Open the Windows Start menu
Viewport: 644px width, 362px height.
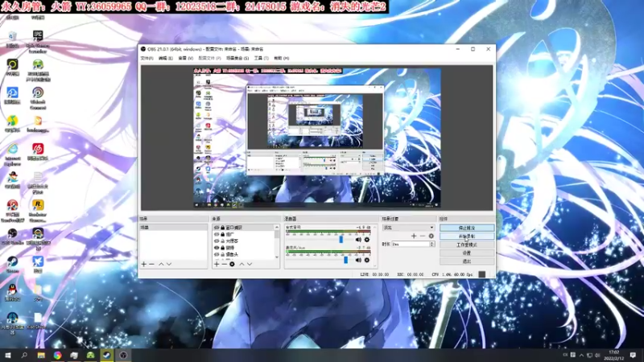(8, 355)
